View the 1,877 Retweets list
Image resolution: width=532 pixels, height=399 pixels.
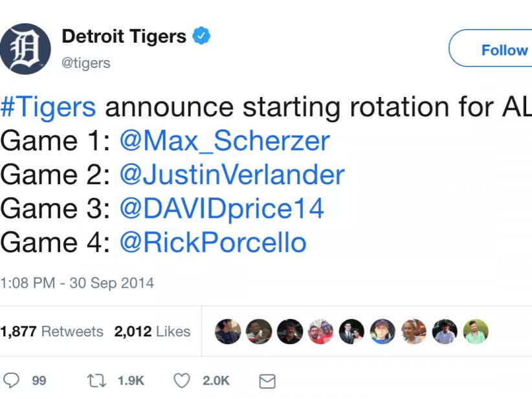tap(52, 331)
